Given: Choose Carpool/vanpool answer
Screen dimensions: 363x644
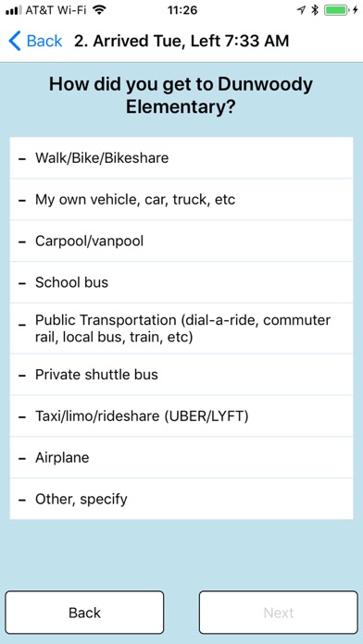Looking at the screenshot, I should [x=181, y=241].
